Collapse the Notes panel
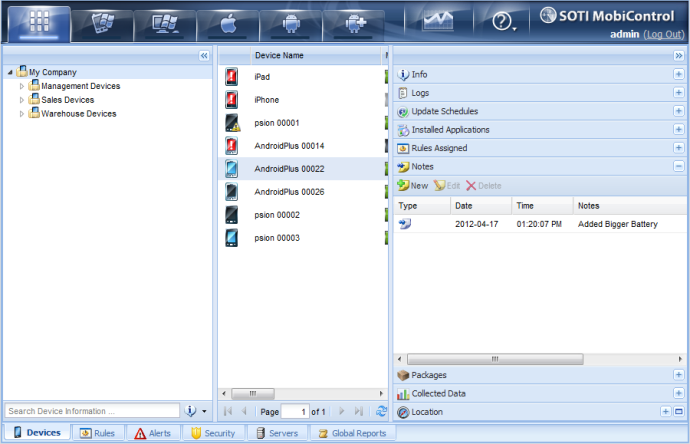Screen dimensions: 690x444 (678, 166)
